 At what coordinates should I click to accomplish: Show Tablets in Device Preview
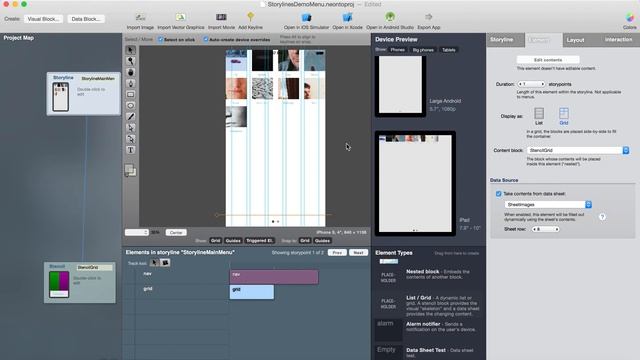click(449, 50)
